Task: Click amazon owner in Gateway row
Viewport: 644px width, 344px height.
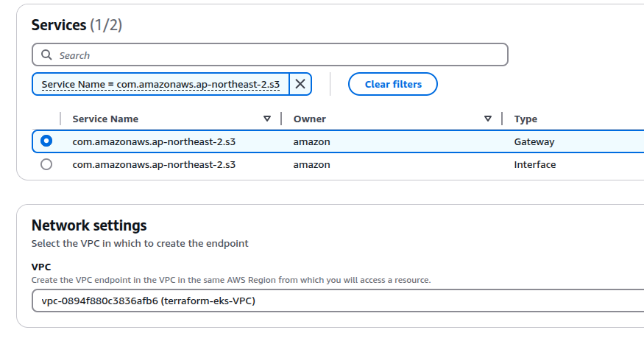Action: (312, 141)
